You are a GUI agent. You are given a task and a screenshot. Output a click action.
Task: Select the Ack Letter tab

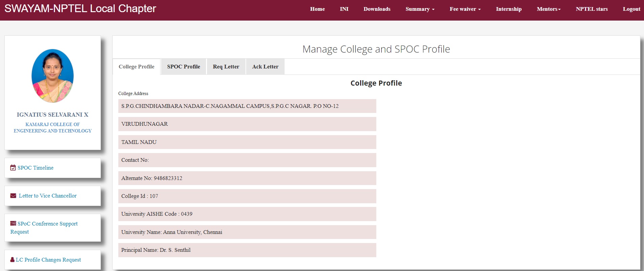coord(265,67)
